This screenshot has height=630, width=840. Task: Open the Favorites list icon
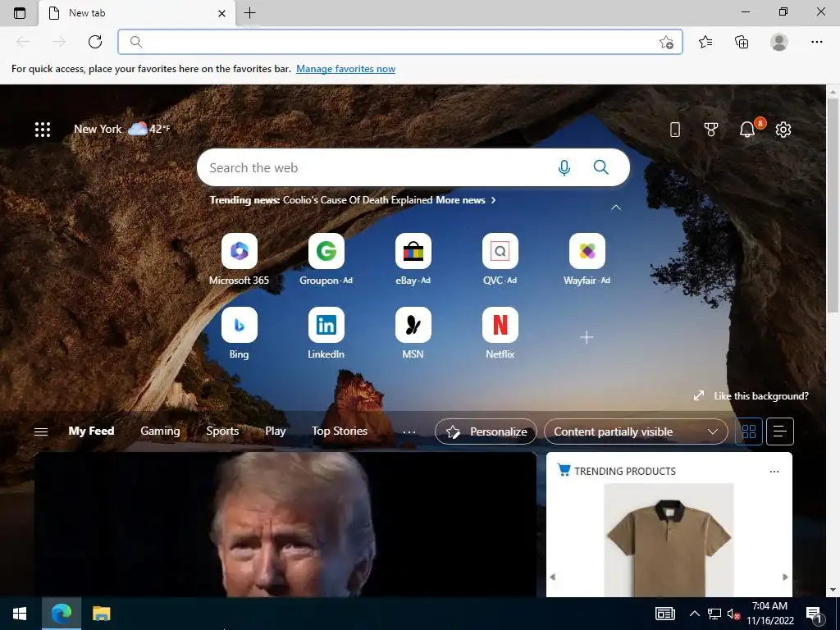705,42
